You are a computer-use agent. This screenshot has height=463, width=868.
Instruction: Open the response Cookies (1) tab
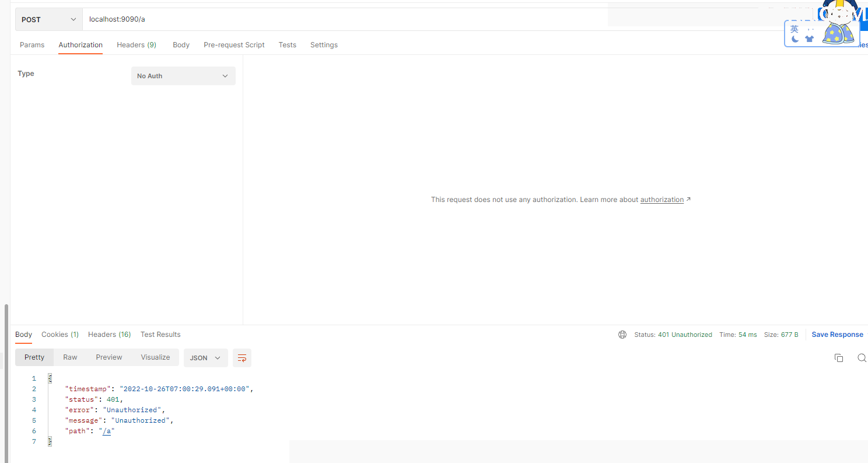60,335
